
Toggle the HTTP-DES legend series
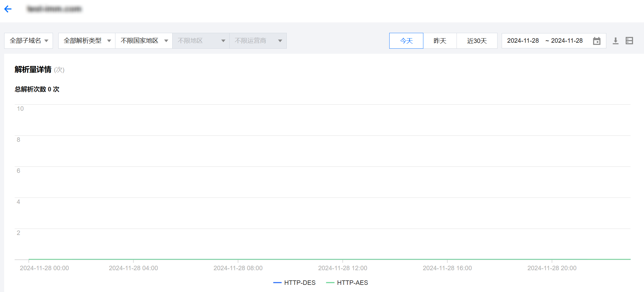click(299, 283)
